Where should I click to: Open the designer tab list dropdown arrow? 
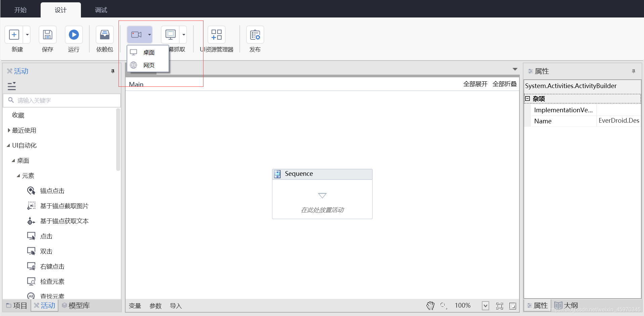(x=515, y=69)
